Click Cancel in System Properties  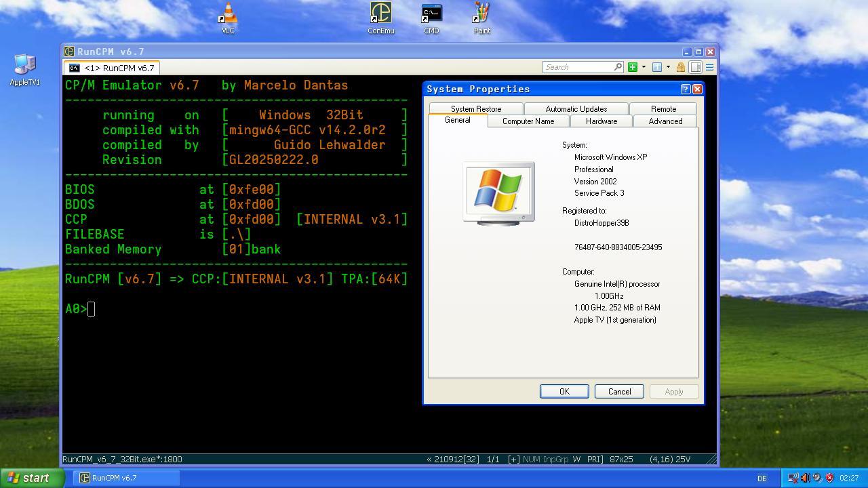point(619,391)
